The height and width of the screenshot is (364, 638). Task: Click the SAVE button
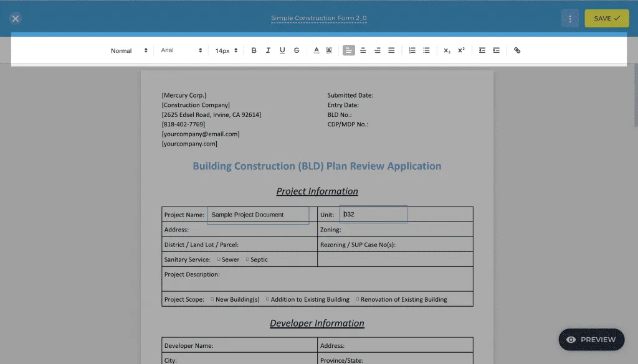click(x=606, y=19)
